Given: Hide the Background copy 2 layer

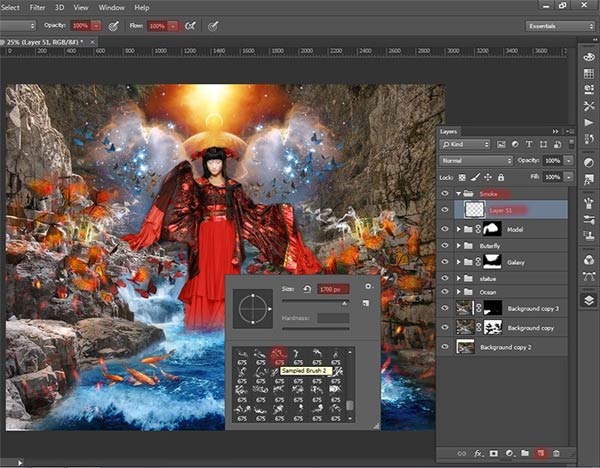Looking at the screenshot, I should 444,347.
